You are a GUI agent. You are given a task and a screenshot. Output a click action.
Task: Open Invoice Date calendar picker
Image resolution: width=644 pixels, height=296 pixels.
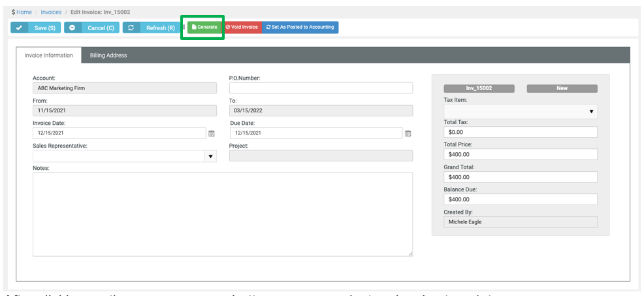click(211, 133)
